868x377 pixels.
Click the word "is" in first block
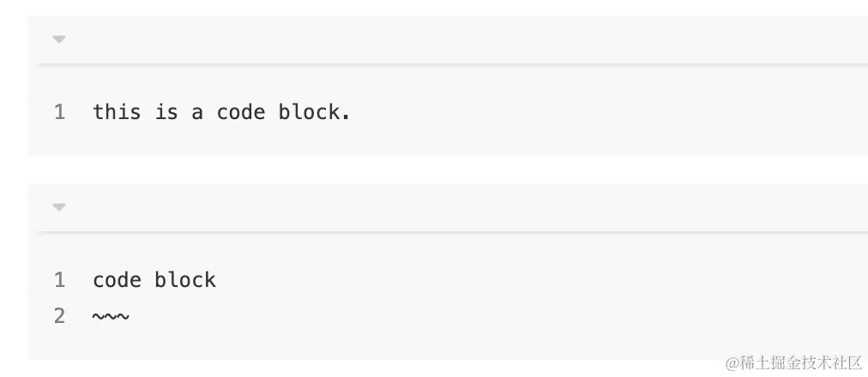pyautogui.click(x=166, y=112)
